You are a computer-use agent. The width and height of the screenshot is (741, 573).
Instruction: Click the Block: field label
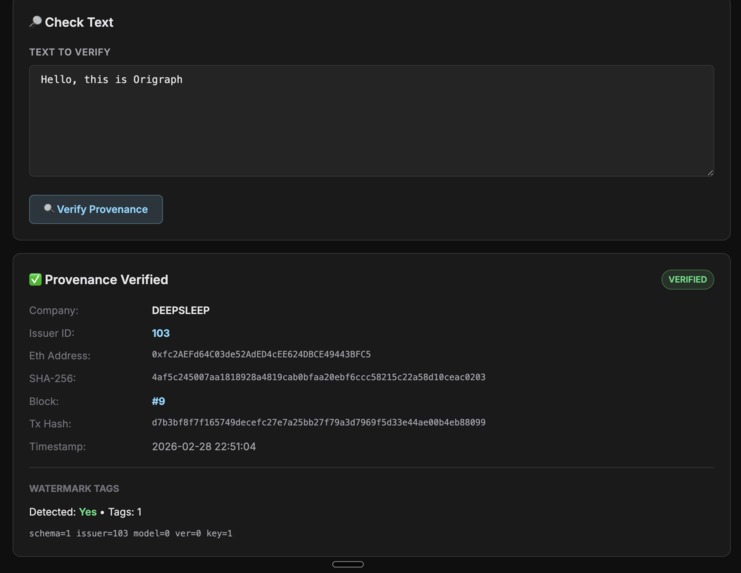click(x=44, y=401)
